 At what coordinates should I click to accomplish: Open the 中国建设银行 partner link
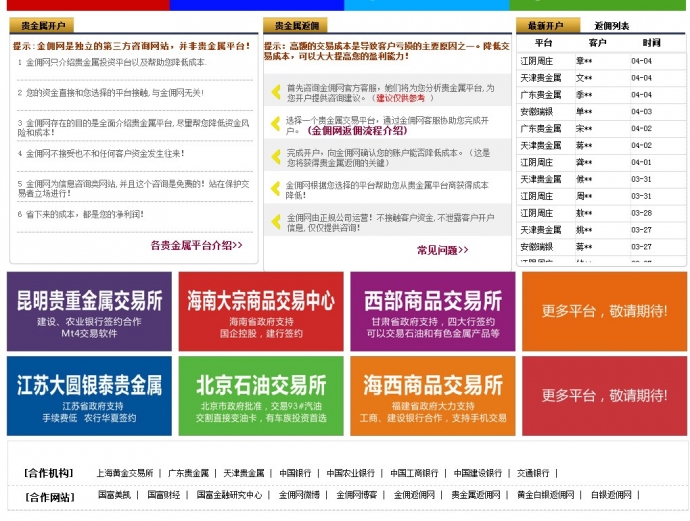pyautogui.click(x=477, y=473)
